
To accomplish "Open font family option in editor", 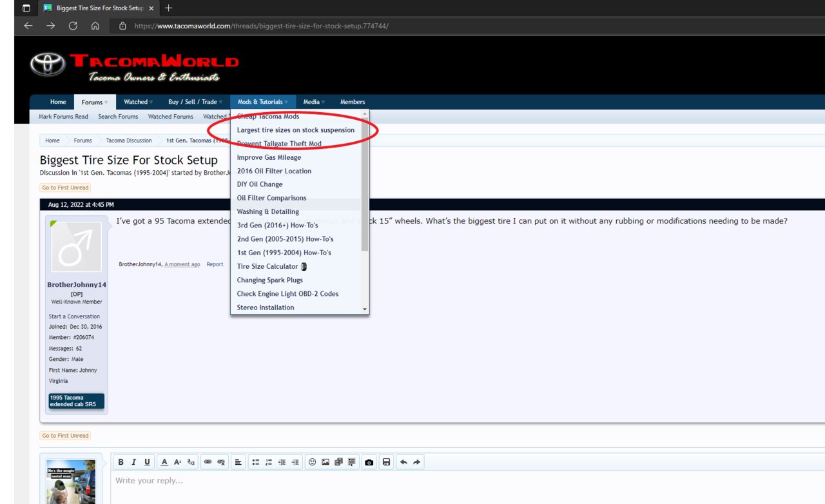I will (x=191, y=462).
